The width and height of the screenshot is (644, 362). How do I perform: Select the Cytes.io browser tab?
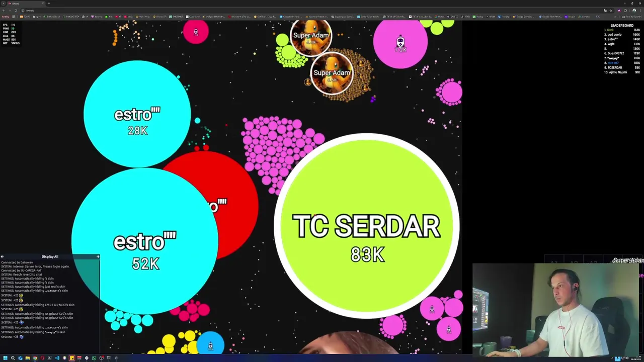coord(25,3)
